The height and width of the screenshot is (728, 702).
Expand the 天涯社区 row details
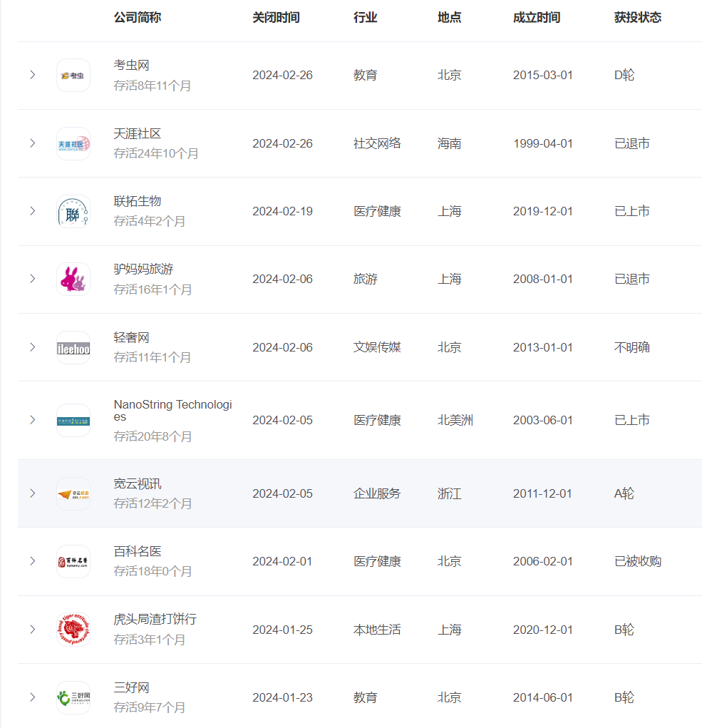point(33,143)
